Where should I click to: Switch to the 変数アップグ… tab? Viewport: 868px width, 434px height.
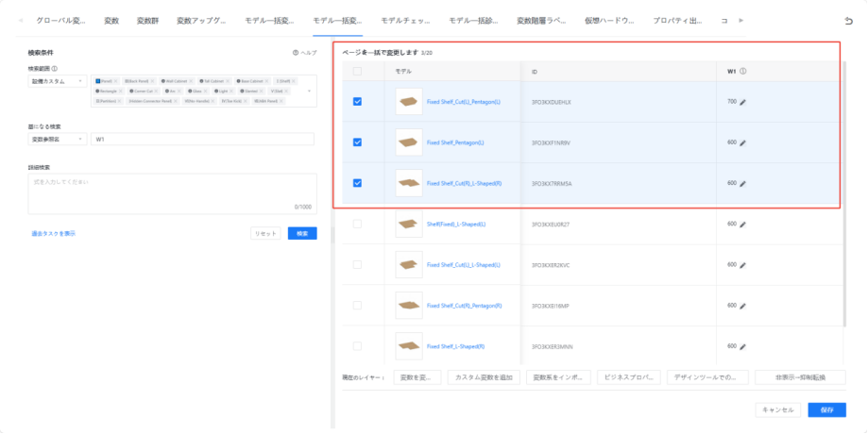coord(201,21)
